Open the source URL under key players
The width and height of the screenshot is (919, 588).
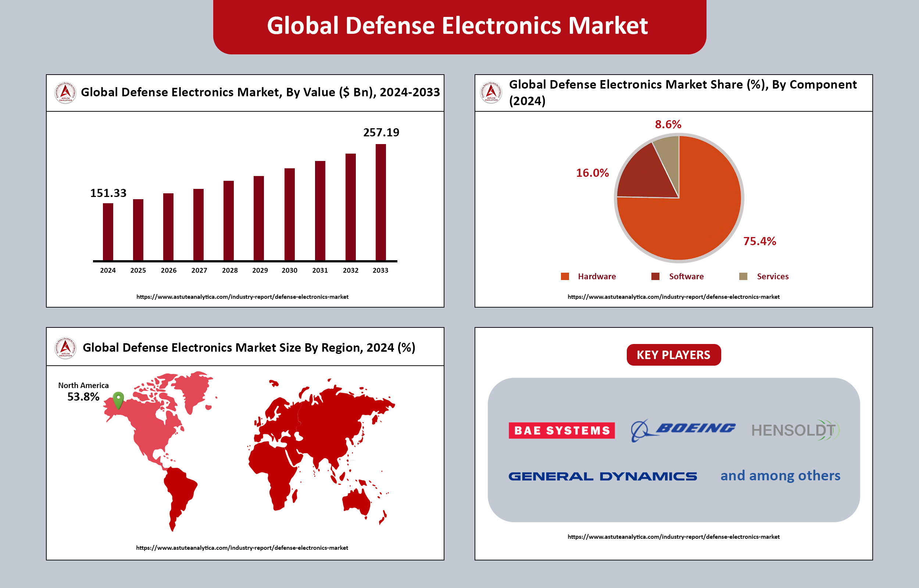click(x=673, y=537)
